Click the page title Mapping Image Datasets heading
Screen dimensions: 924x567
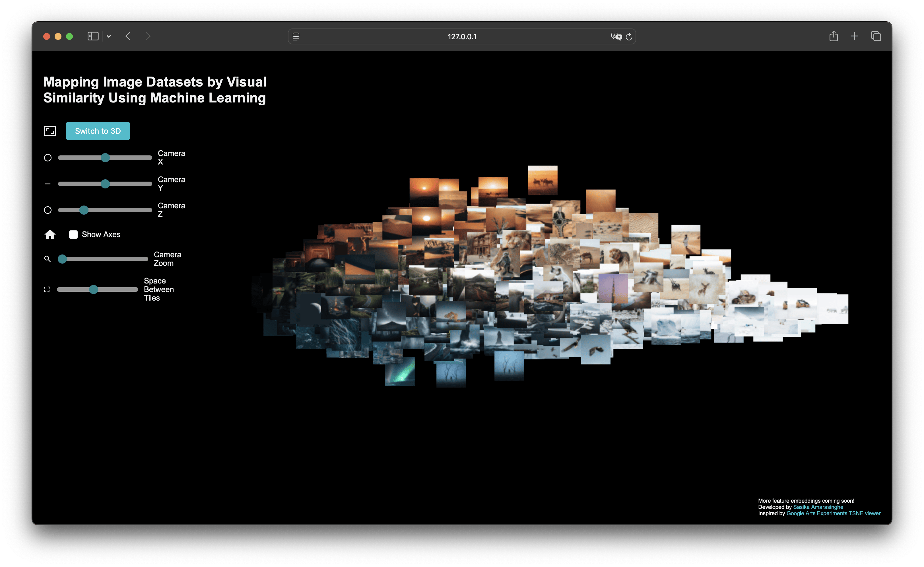coord(154,90)
